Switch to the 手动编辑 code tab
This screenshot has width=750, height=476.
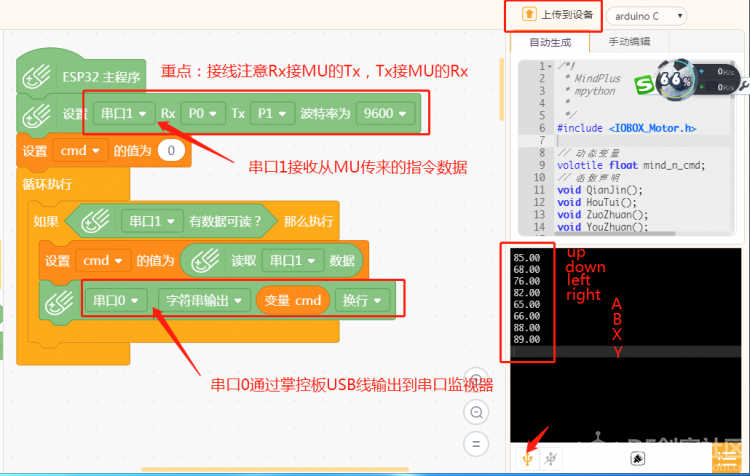click(629, 42)
